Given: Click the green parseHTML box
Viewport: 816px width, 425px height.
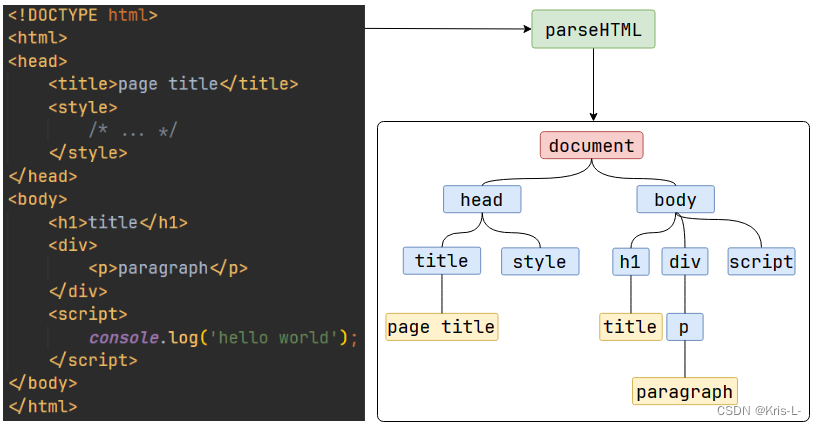Looking at the screenshot, I should (593, 30).
